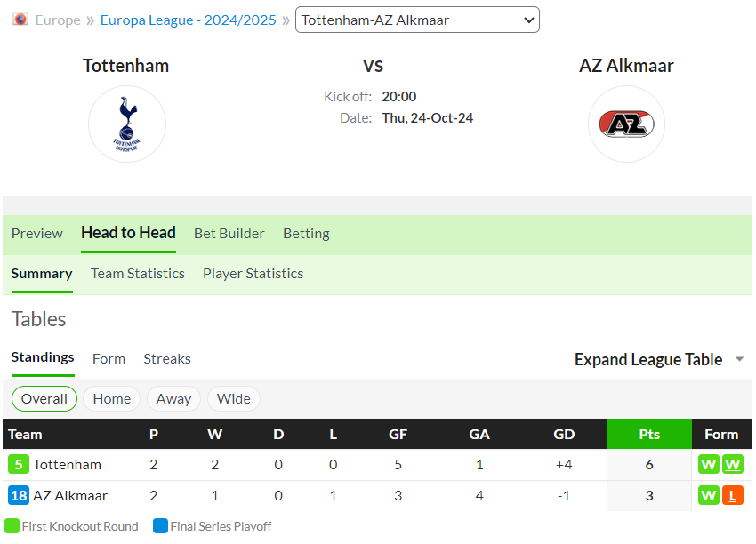
Task: Open the Preview tab
Action: point(37,234)
